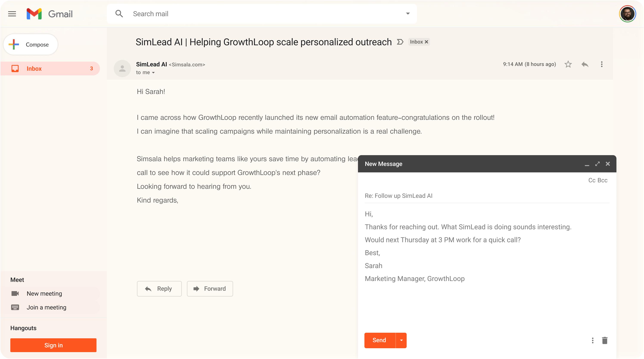Discard draft with the trash icon
Screen dimensions: 644x359
(x=605, y=340)
